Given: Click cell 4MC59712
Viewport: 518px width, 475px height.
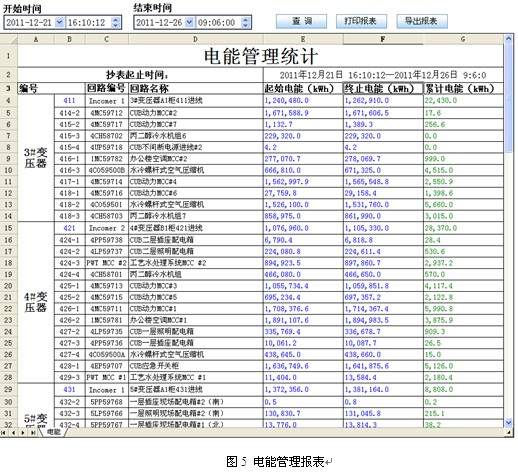Looking at the screenshot, I should click(x=107, y=113).
